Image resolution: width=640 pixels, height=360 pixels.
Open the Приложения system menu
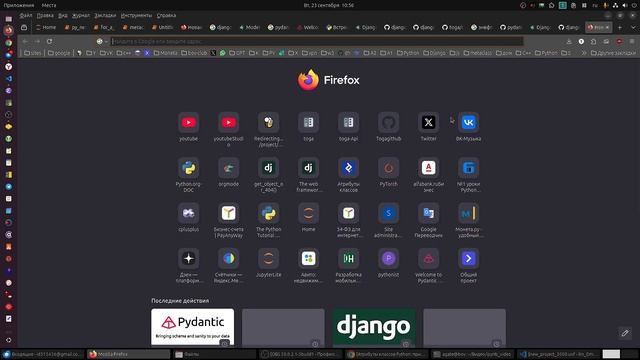(x=19, y=5)
